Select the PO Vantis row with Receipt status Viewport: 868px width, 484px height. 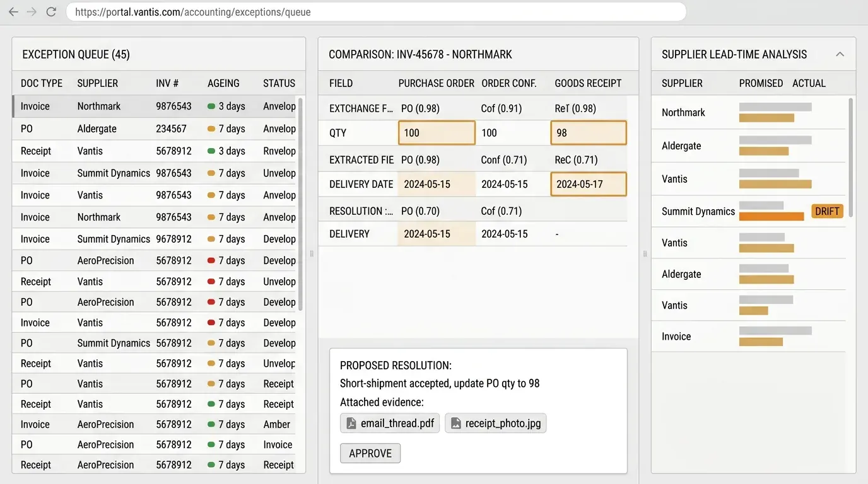pos(155,383)
